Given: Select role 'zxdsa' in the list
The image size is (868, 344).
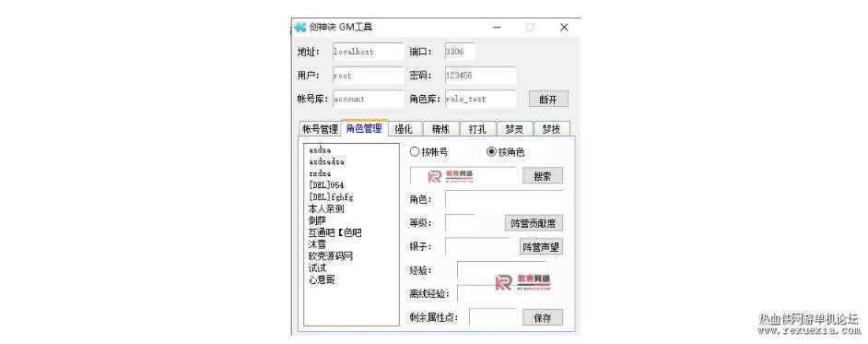Looking at the screenshot, I should 320,173.
